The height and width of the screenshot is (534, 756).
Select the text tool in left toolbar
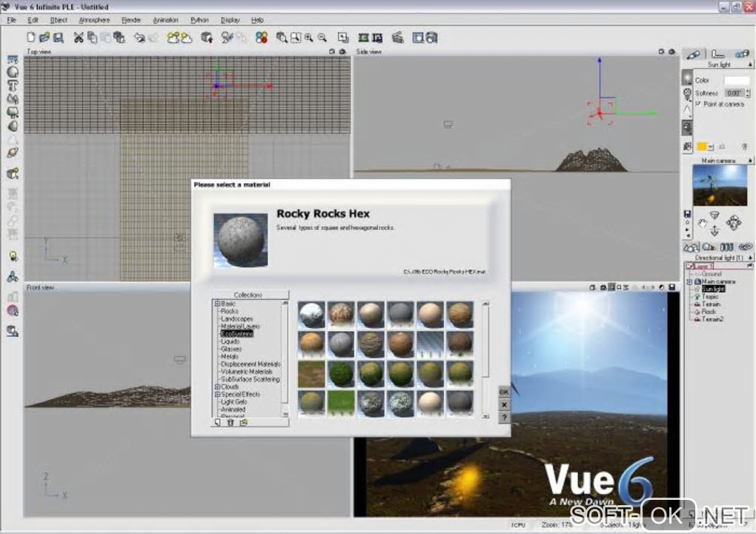13,86
